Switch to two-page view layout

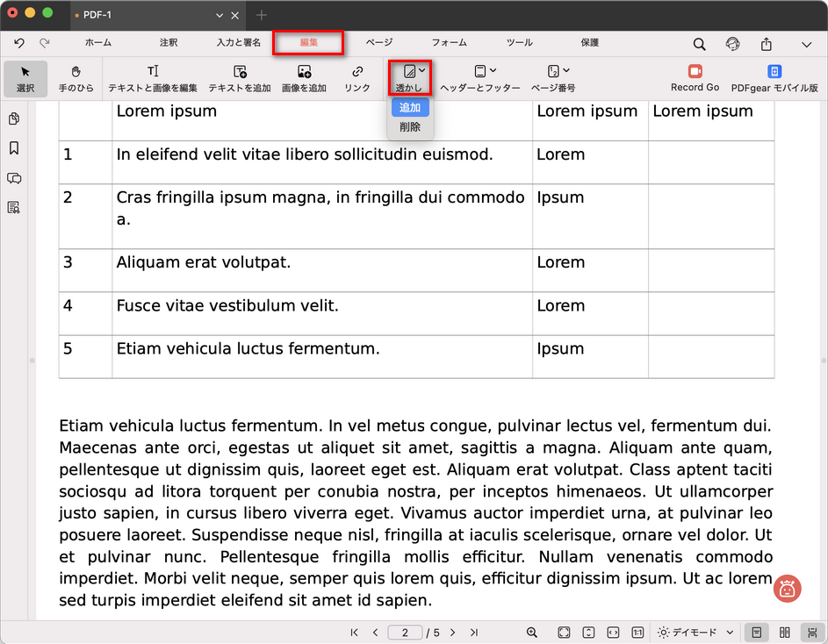point(785,633)
